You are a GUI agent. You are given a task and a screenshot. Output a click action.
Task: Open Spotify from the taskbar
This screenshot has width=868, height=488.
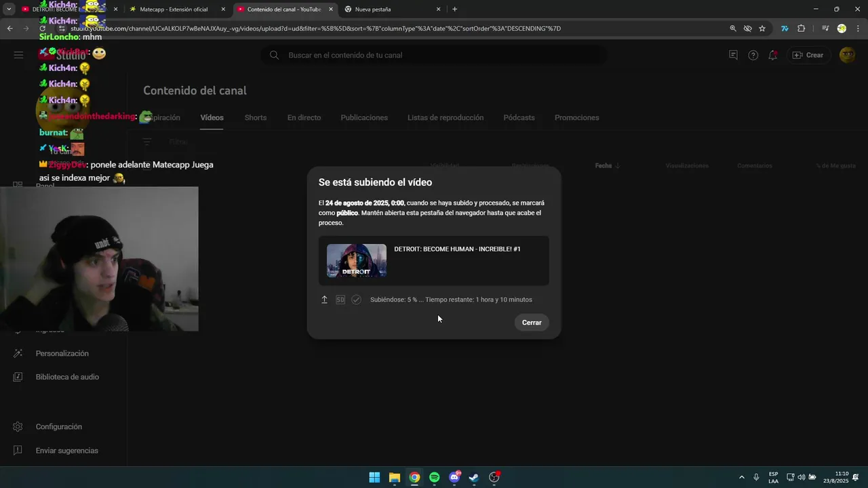click(x=435, y=477)
